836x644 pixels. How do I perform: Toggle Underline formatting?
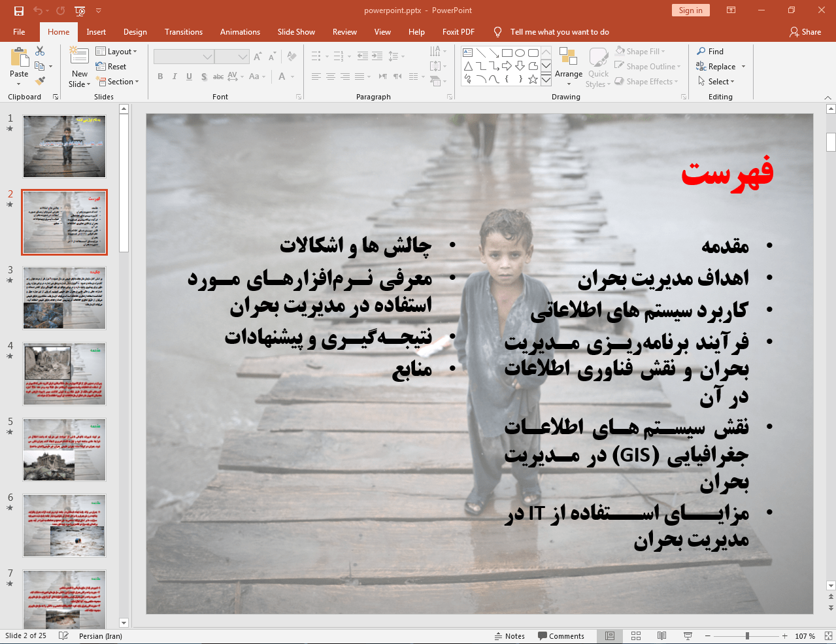pyautogui.click(x=189, y=76)
